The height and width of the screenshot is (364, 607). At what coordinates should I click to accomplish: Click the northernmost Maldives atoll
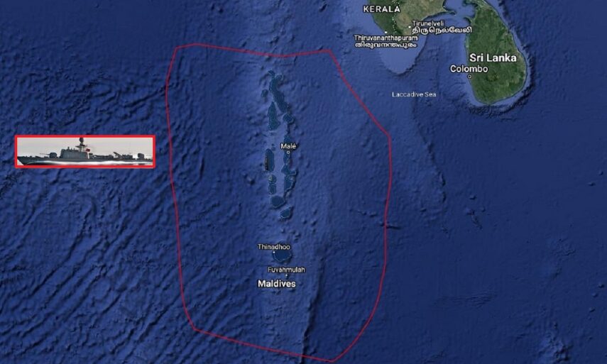pyautogui.click(x=276, y=83)
